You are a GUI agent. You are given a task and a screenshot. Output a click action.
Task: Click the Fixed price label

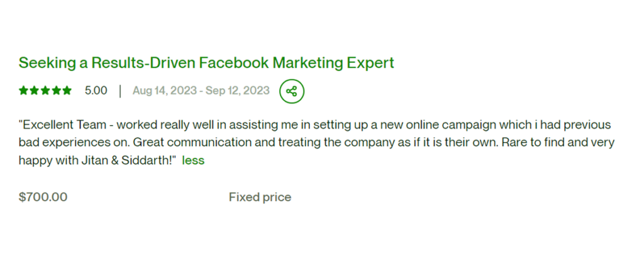tap(260, 197)
